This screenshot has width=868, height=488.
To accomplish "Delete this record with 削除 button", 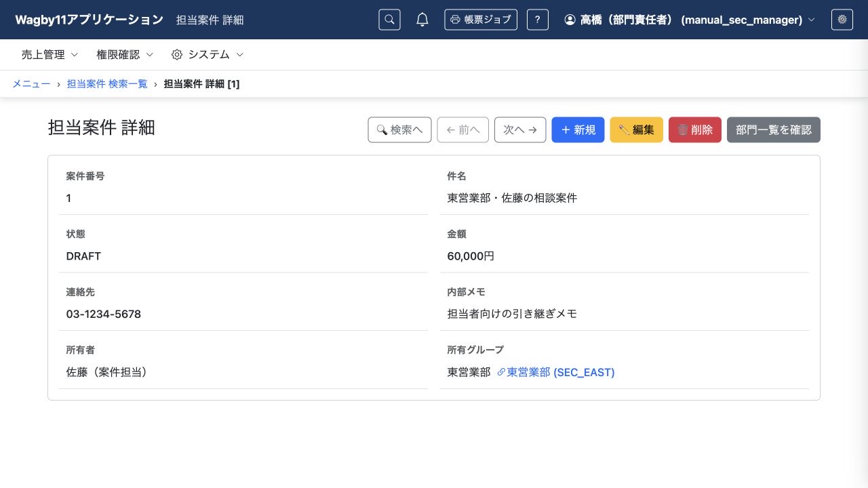I will pos(695,129).
